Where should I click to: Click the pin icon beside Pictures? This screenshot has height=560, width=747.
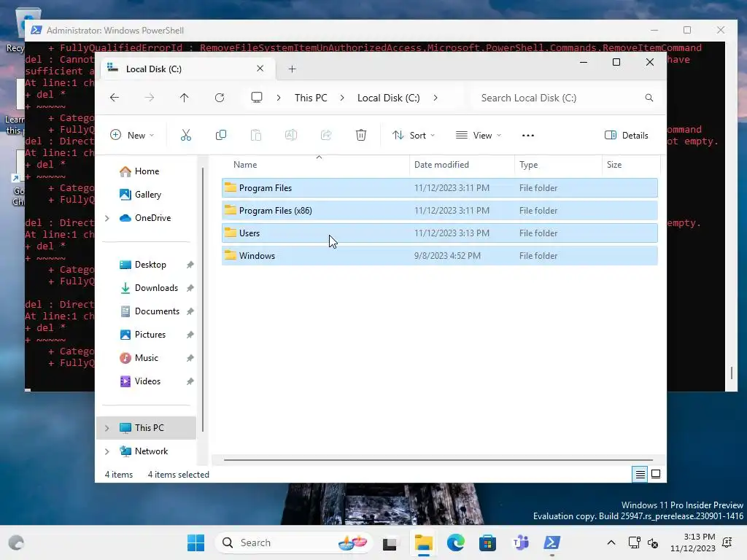(x=190, y=335)
